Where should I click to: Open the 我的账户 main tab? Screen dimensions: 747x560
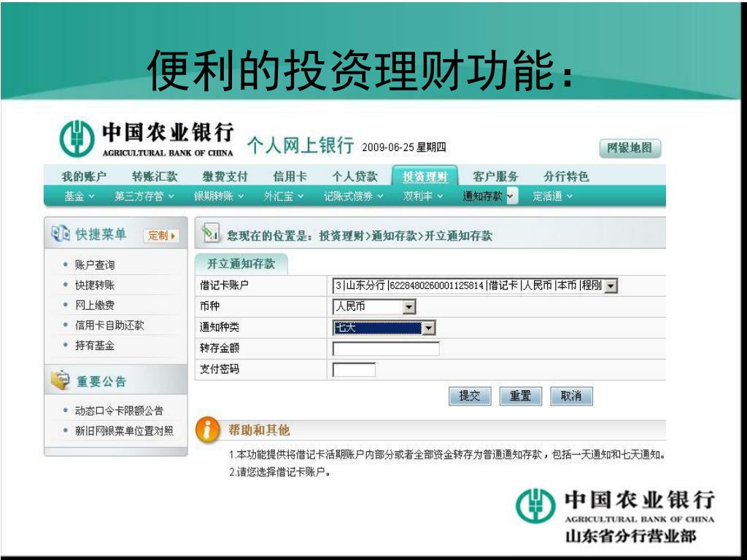pos(84,176)
